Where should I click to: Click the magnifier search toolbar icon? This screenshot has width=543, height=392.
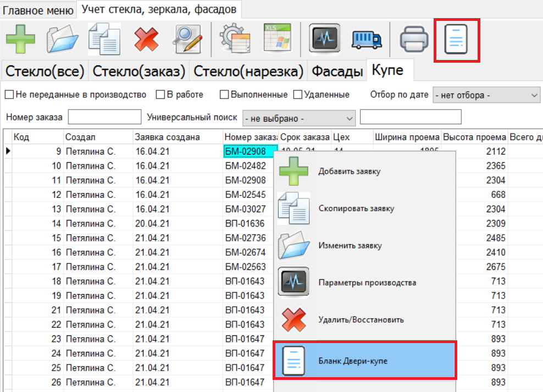[x=189, y=39]
